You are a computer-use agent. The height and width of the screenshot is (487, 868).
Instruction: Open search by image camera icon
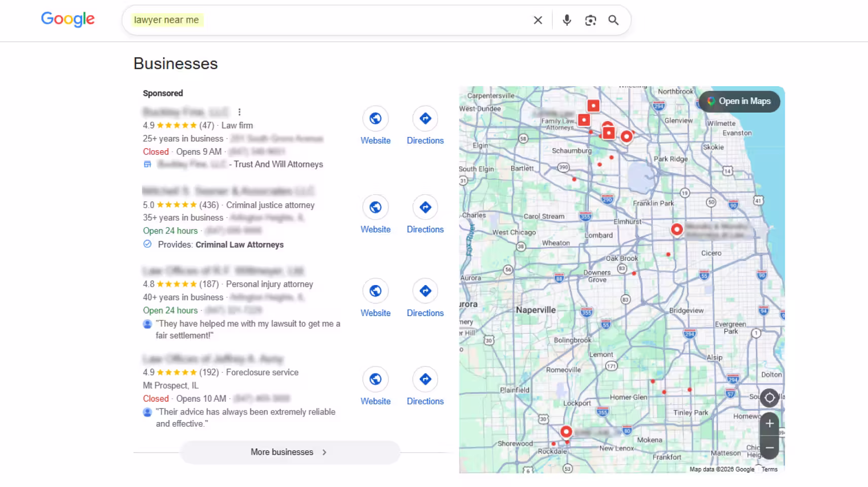(x=590, y=20)
